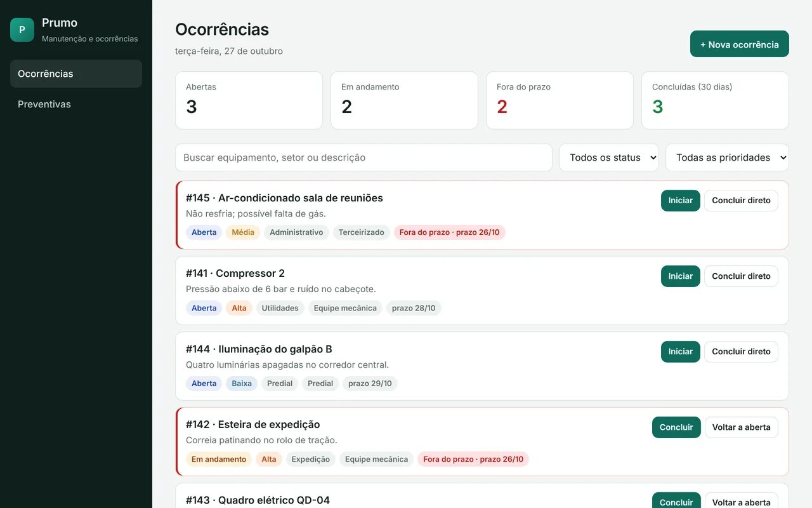Select the Fora do prazo summary card
The height and width of the screenshot is (508, 812).
pyautogui.click(x=560, y=100)
